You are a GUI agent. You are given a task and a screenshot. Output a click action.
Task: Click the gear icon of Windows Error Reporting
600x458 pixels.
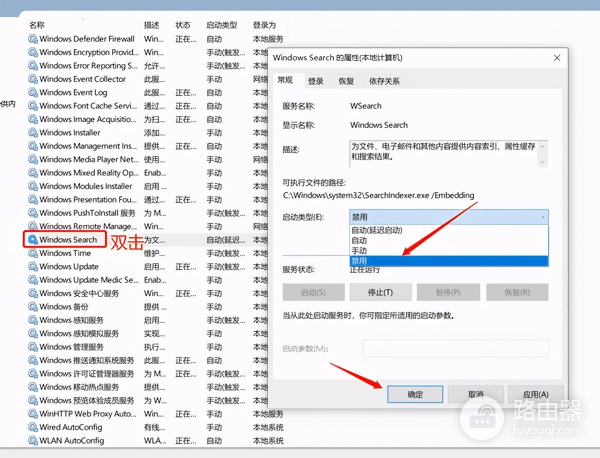33,65
